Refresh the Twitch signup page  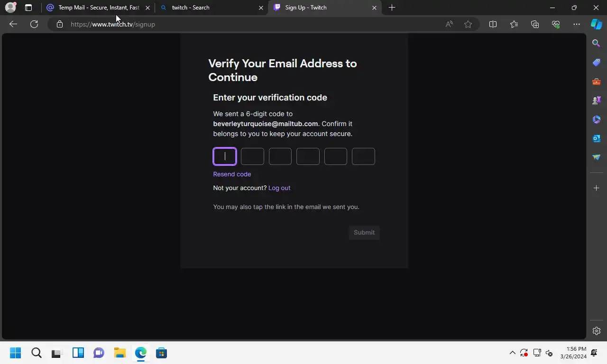click(x=34, y=24)
